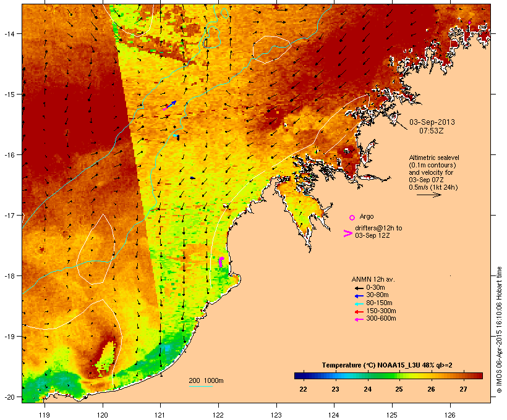Image resolution: width=507 pixels, height=420 pixels.
Task: Click the '0.5m/s (1kt 24h)' scale text
Action: tap(433, 187)
